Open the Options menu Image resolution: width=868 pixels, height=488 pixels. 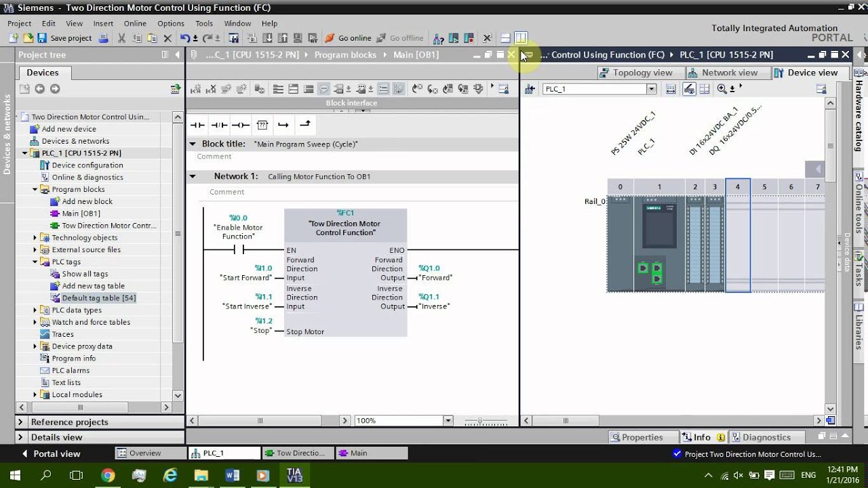click(x=171, y=23)
